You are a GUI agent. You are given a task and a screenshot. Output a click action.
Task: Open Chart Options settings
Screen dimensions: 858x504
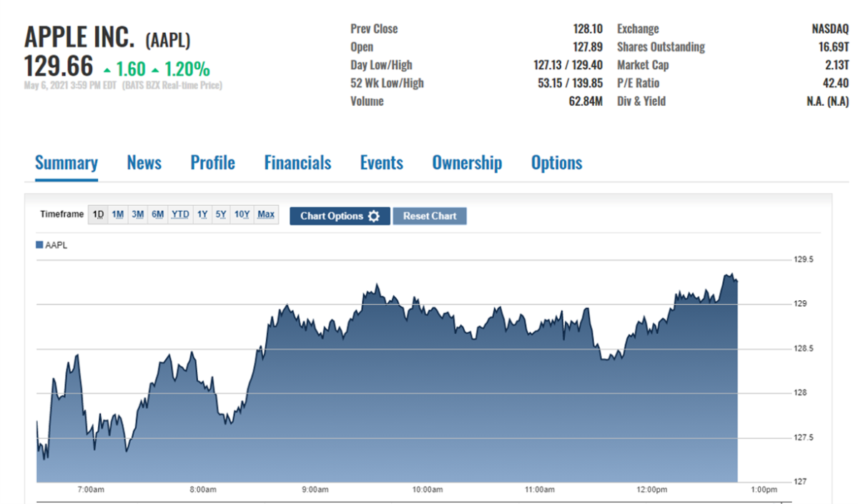(x=340, y=216)
